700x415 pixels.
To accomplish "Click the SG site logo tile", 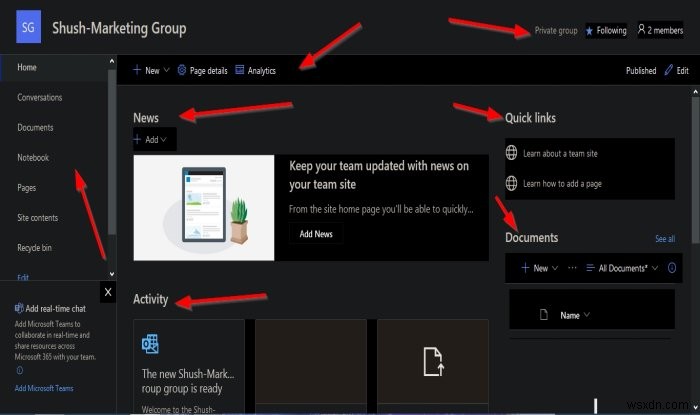I will coord(28,27).
